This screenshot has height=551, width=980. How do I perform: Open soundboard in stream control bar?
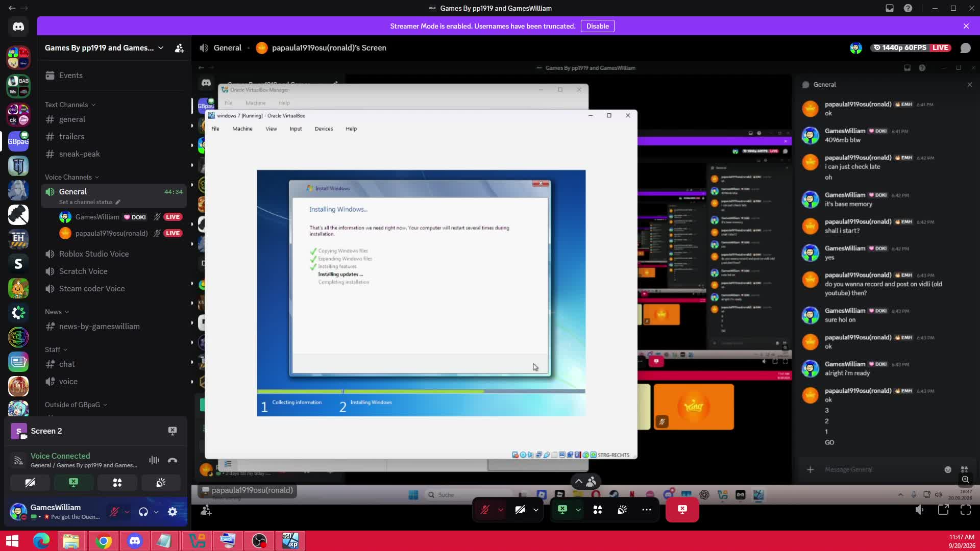tap(622, 510)
